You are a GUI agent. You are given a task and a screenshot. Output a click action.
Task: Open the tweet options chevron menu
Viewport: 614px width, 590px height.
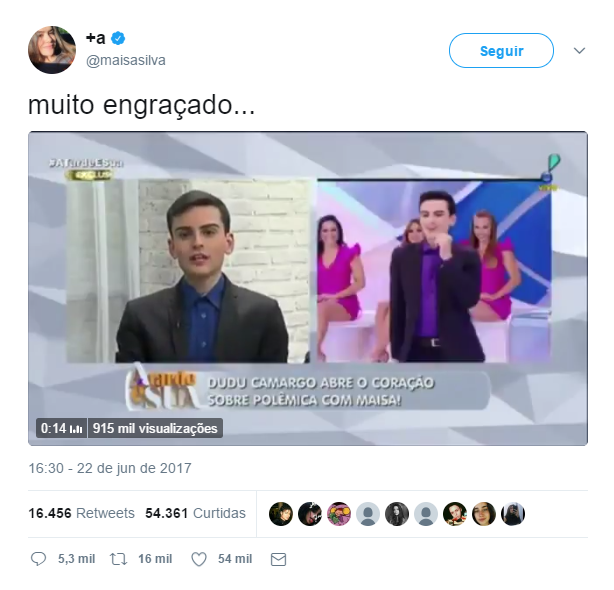[x=579, y=51]
